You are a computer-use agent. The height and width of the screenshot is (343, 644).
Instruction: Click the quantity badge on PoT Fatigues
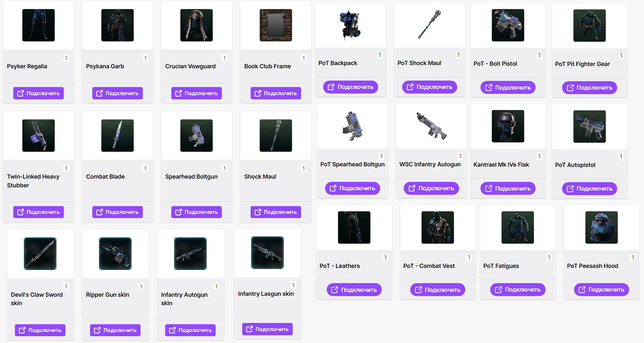tap(549, 258)
